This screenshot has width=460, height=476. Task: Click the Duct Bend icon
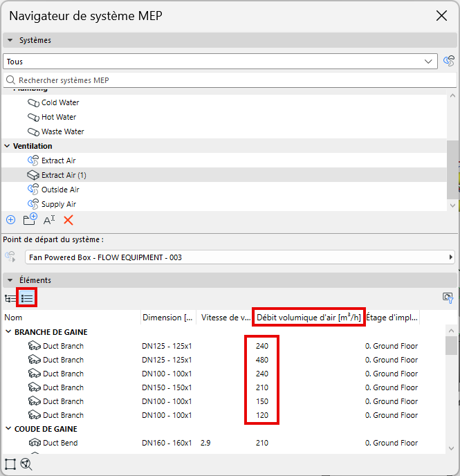(x=35, y=443)
